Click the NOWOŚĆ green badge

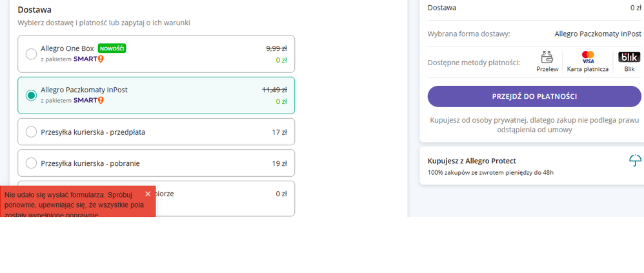point(112,48)
